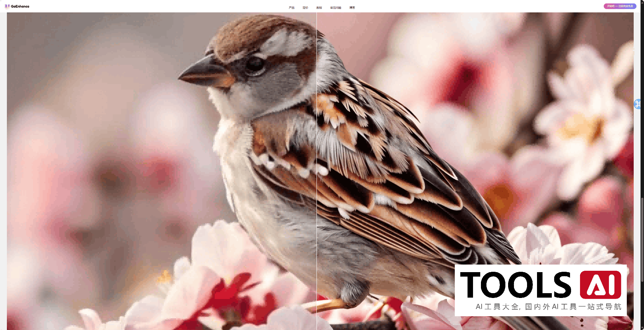644x330 pixels.
Task: Visit the 博客 (Blog) link
Action: coord(352,8)
